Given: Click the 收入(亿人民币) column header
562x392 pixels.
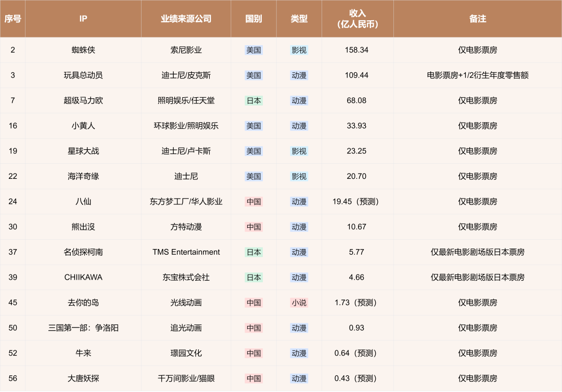Looking at the screenshot, I should (x=357, y=19).
